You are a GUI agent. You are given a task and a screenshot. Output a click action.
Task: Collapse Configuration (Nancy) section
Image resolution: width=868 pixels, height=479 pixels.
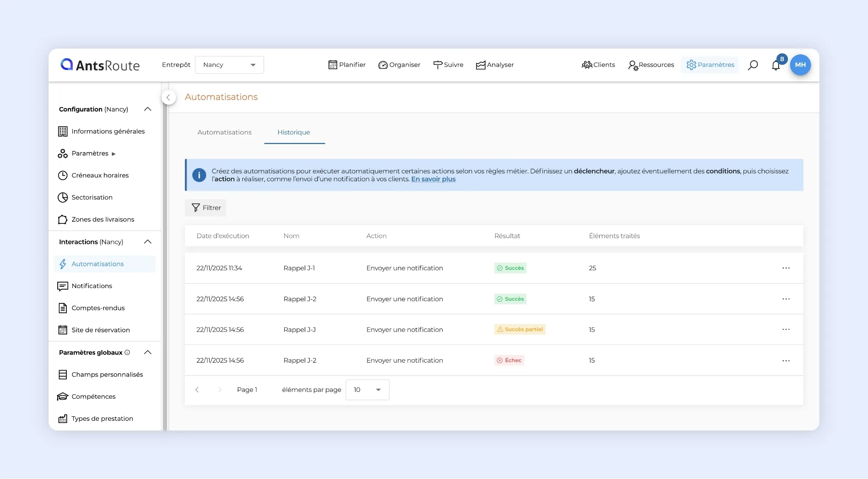coord(148,109)
